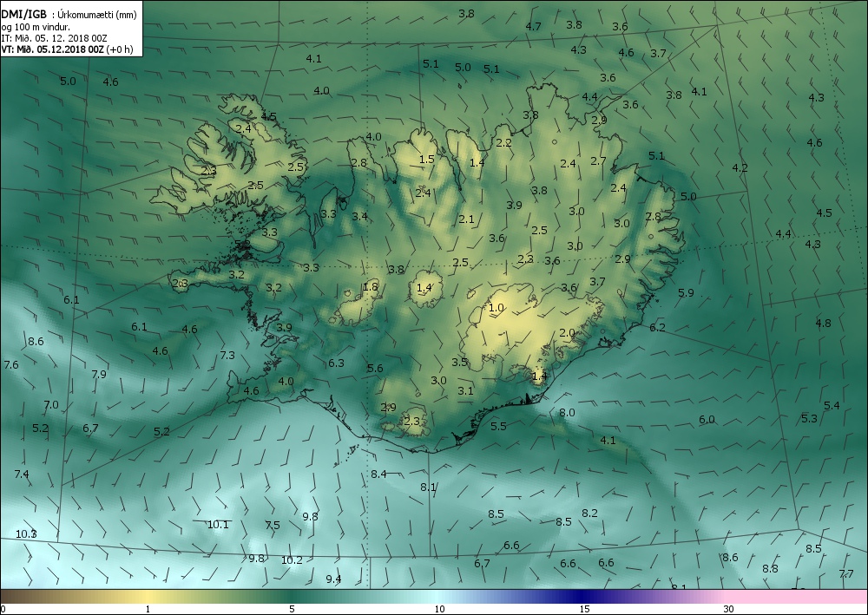Select the 4.8 value on the map
868x615 pixels.
tap(823, 323)
